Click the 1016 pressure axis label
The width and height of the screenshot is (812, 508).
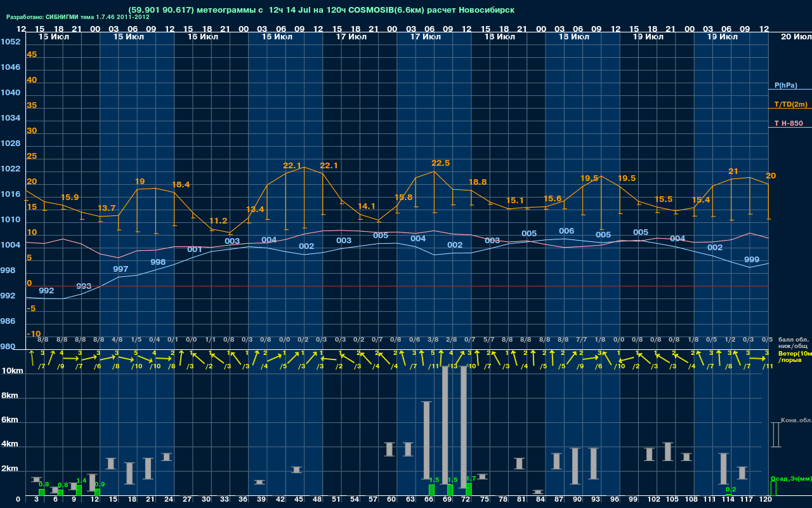pyautogui.click(x=10, y=194)
